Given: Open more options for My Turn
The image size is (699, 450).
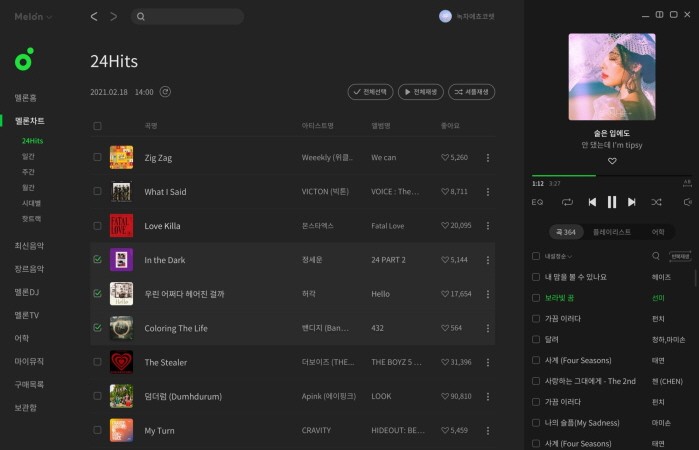Looking at the screenshot, I should pos(488,430).
